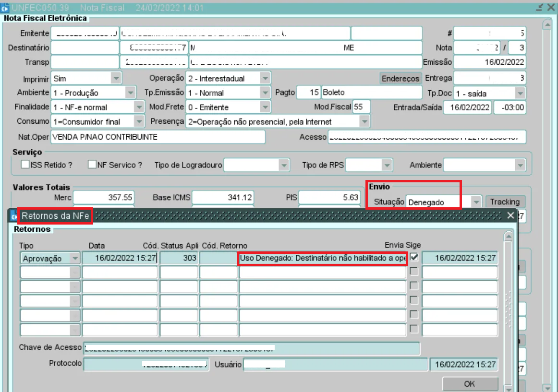
Task: Click the main window icon in title bar
Action: click(5, 8)
